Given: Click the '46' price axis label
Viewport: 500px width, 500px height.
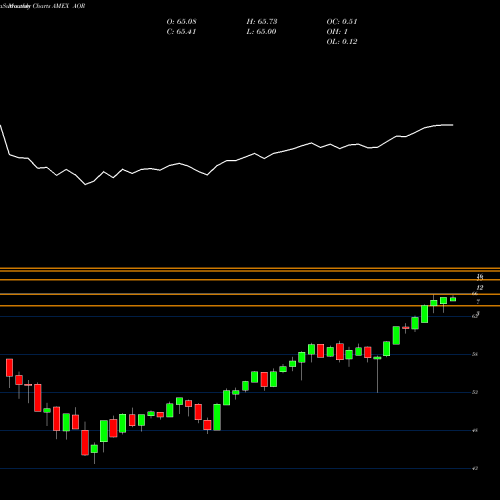Looking at the screenshot, I should coord(475,430).
